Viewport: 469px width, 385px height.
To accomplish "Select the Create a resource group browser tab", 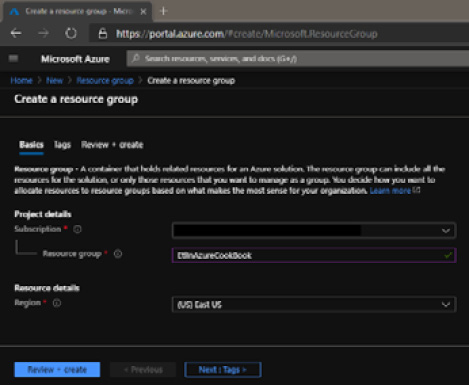I will point(78,12).
